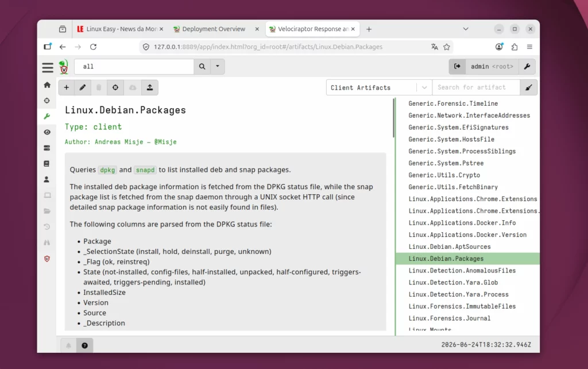
Task: Click the address bar URL
Action: 268,47
